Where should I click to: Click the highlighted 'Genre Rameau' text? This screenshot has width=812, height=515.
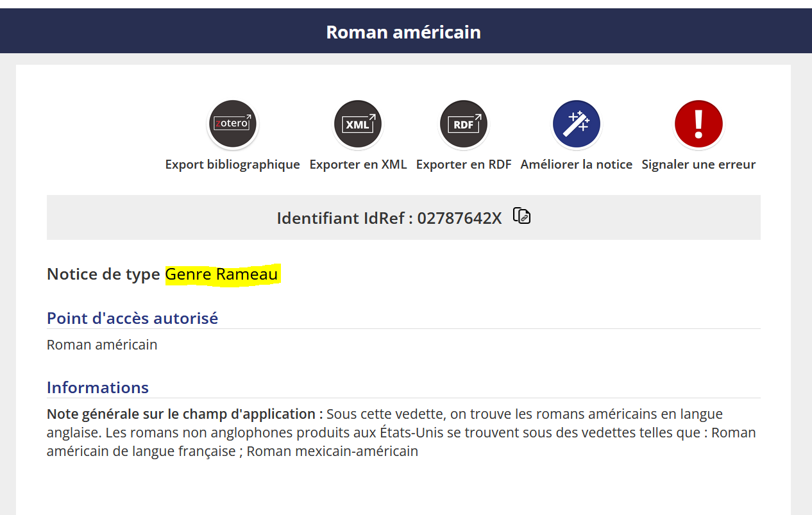click(x=222, y=274)
